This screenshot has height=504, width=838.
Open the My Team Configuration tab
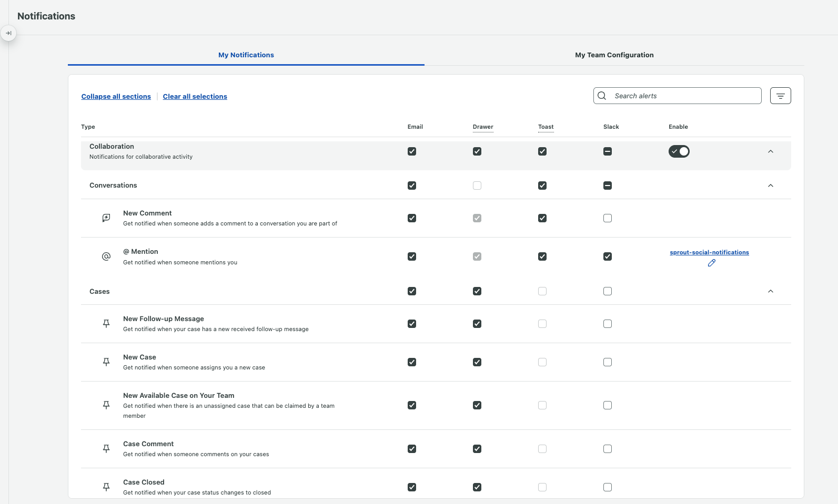pos(614,55)
